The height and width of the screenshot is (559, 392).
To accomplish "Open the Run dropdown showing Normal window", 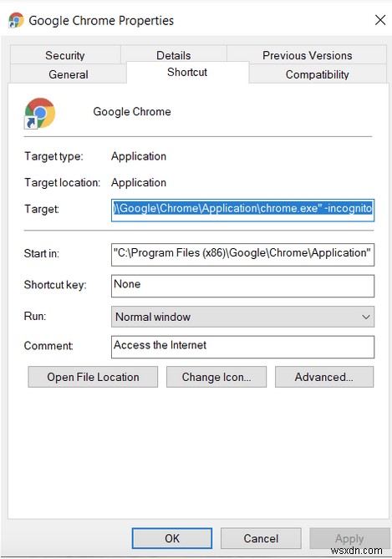I will pos(242,317).
